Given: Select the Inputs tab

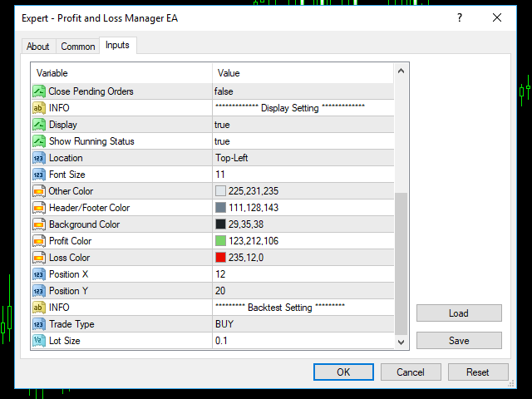Looking at the screenshot, I should tap(117, 45).
